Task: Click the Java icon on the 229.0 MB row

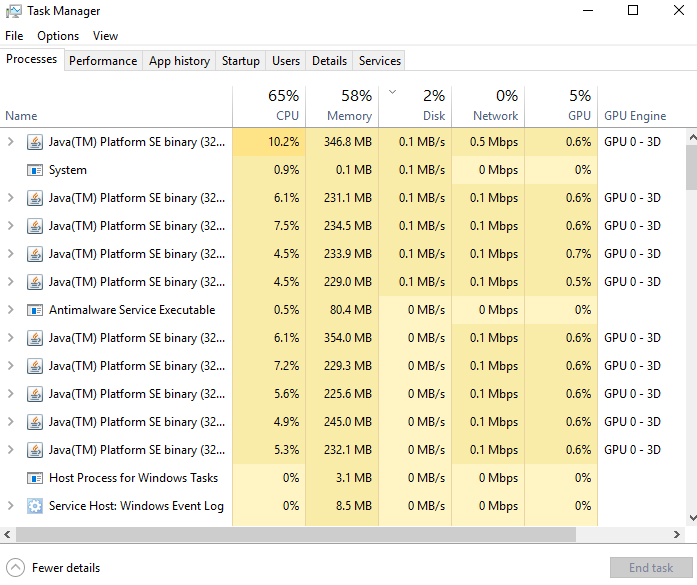Action: pos(35,282)
